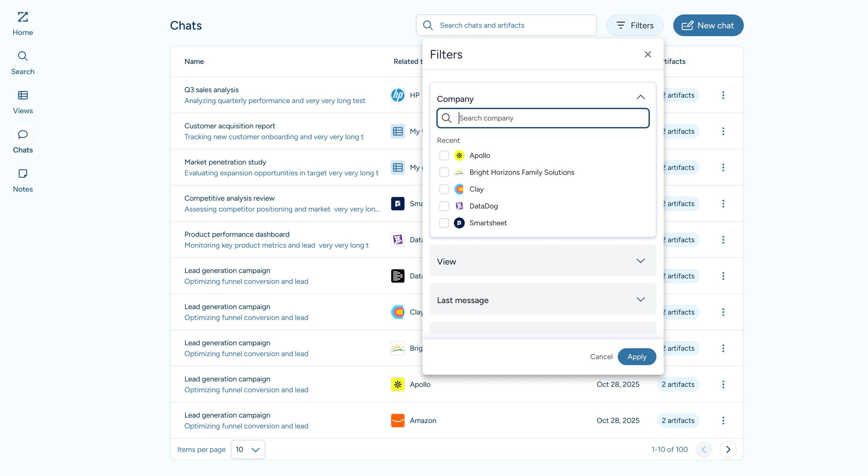
Task: Open Home from the sidebar
Action: [23, 24]
